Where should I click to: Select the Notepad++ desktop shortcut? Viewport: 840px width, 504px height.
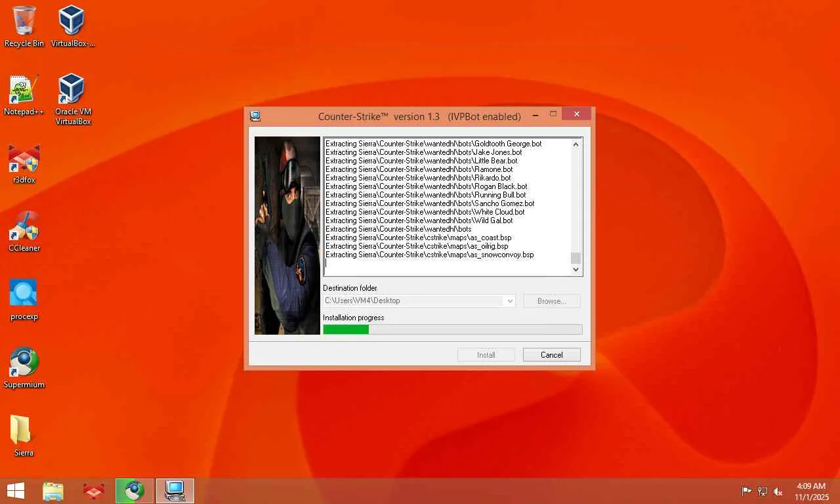point(24,95)
